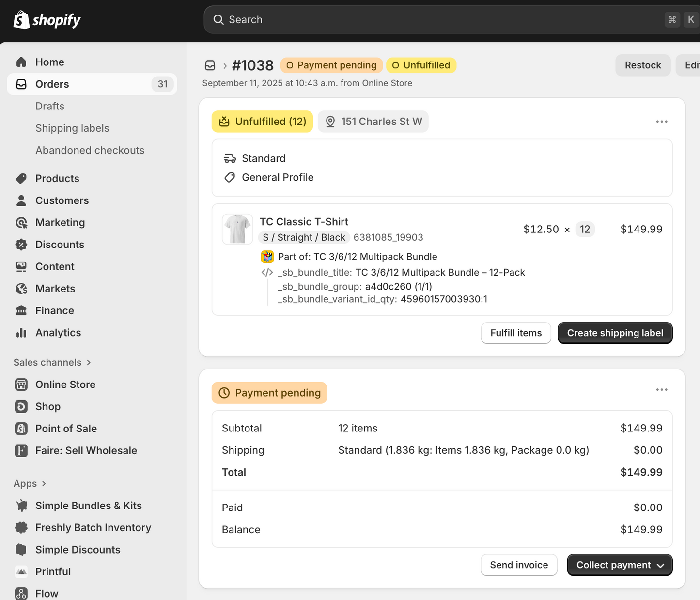
Task: Click the SKU 6381085_19903 text
Action: [388, 237]
